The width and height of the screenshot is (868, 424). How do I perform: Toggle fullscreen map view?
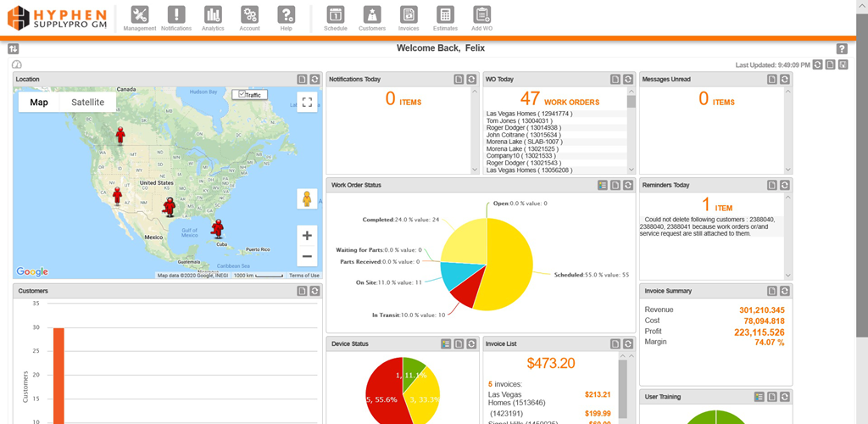point(307,103)
